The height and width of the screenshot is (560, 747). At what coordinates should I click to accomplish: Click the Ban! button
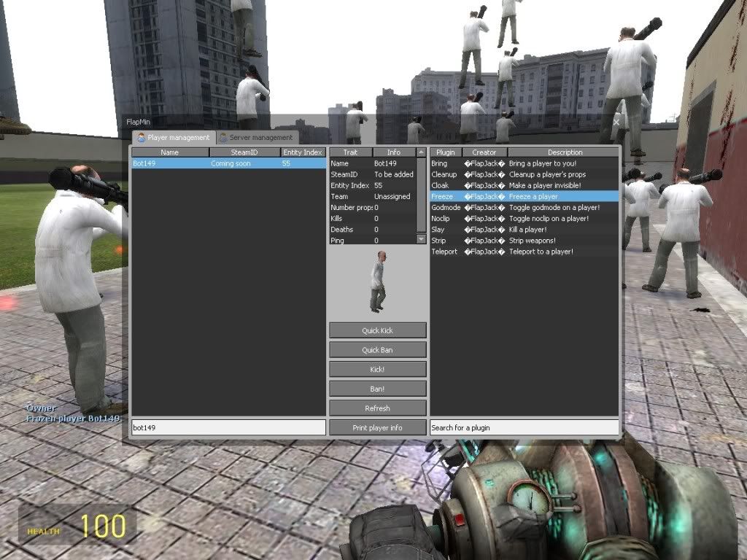click(378, 389)
